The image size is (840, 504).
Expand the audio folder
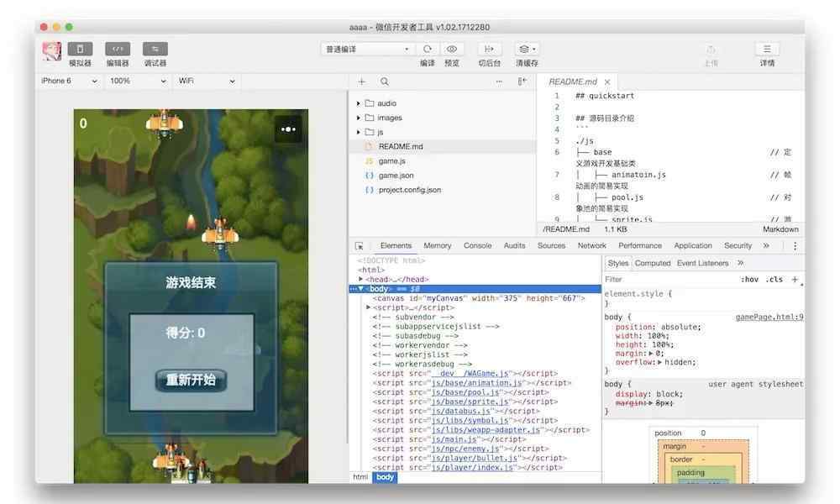[359, 103]
